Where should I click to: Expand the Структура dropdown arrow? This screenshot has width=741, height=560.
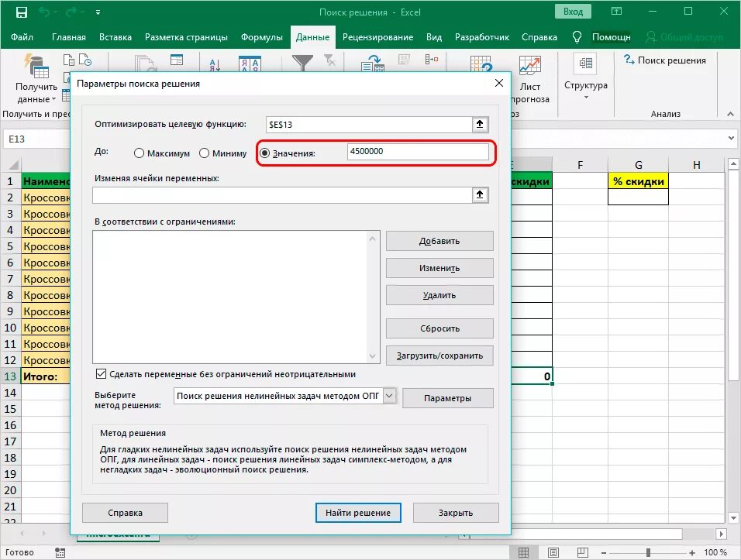586,98
